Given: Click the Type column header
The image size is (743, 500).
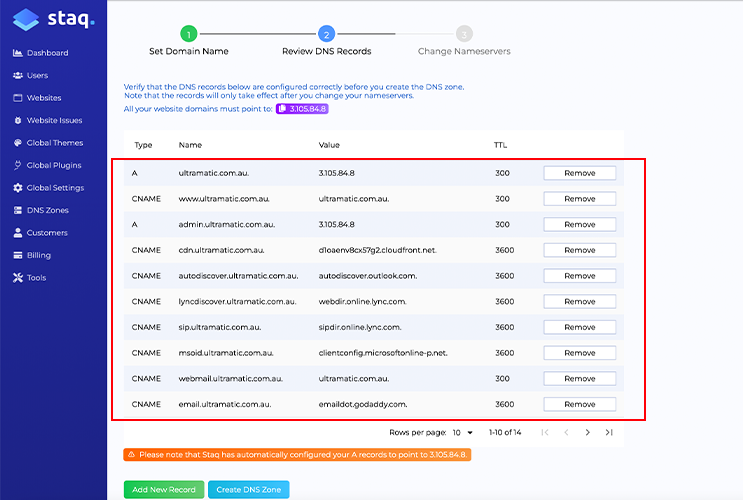Looking at the screenshot, I should [x=143, y=145].
